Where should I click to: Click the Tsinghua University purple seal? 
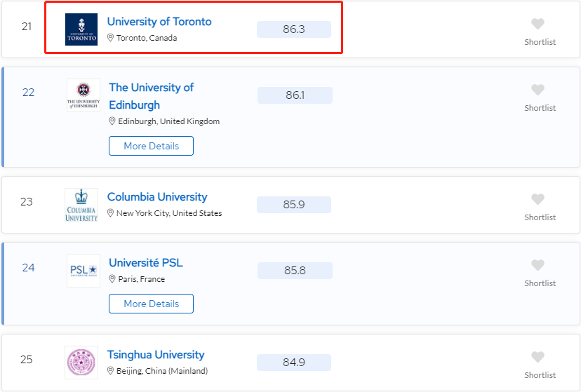(x=81, y=363)
